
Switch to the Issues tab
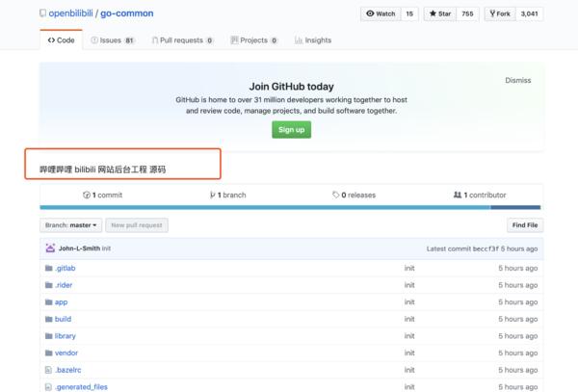112,40
